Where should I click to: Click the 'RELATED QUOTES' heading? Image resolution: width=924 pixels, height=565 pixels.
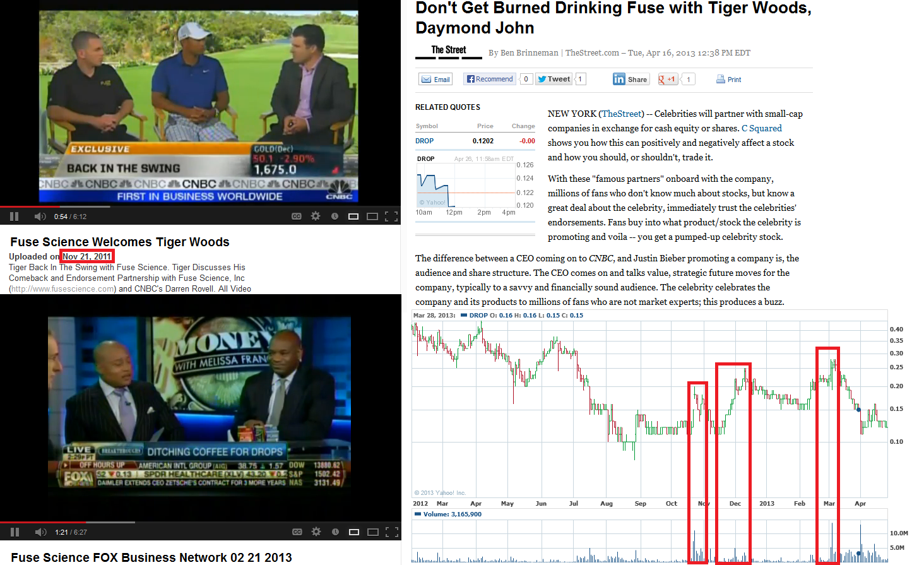click(447, 107)
